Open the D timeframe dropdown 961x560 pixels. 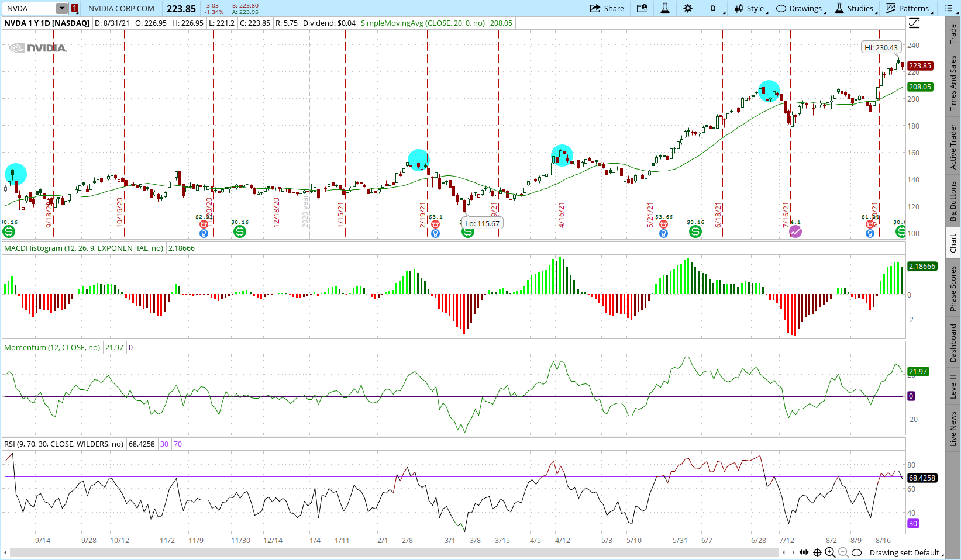715,8
